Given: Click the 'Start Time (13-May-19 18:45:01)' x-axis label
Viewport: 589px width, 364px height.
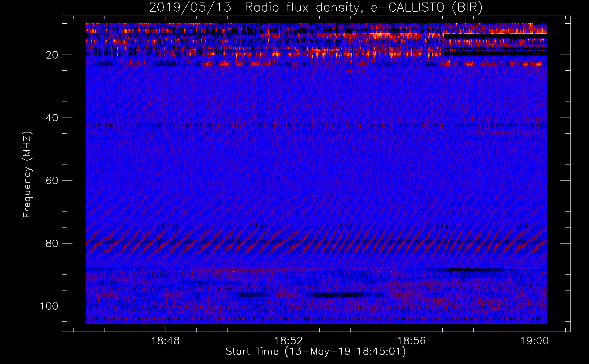Looking at the screenshot, I should tap(316, 352).
